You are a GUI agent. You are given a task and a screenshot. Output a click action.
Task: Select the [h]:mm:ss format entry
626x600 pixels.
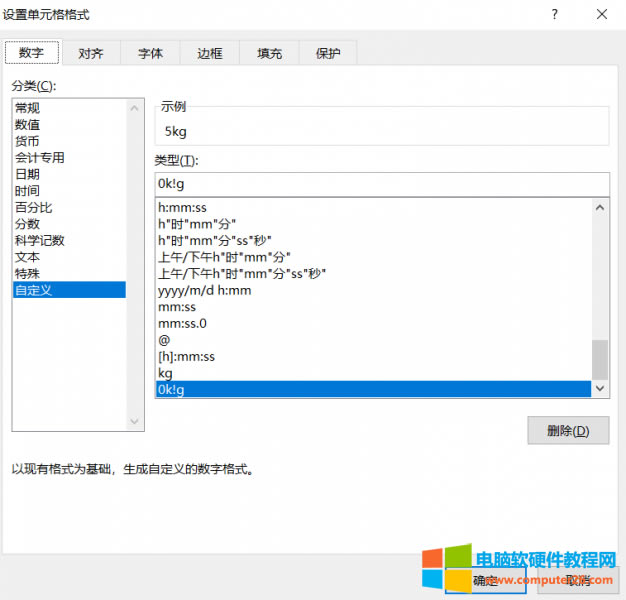tap(187, 357)
